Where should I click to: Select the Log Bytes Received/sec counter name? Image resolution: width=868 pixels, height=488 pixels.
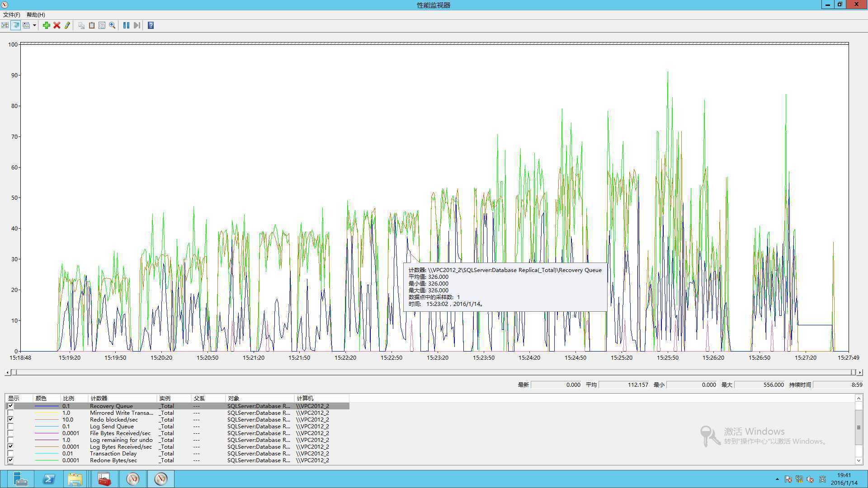(121, 446)
